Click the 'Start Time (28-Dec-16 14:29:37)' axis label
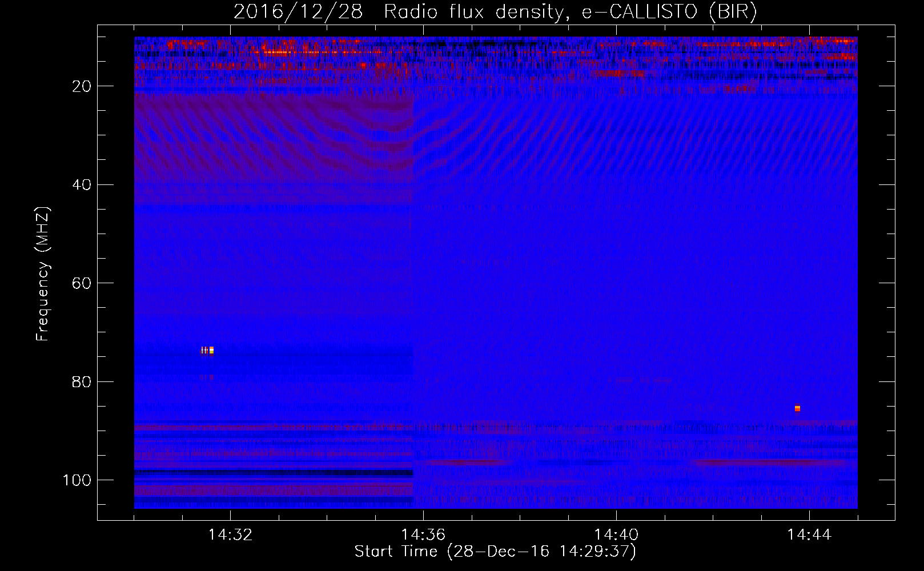The width and height of the screenshot is (924, 571). click(495, 552)
